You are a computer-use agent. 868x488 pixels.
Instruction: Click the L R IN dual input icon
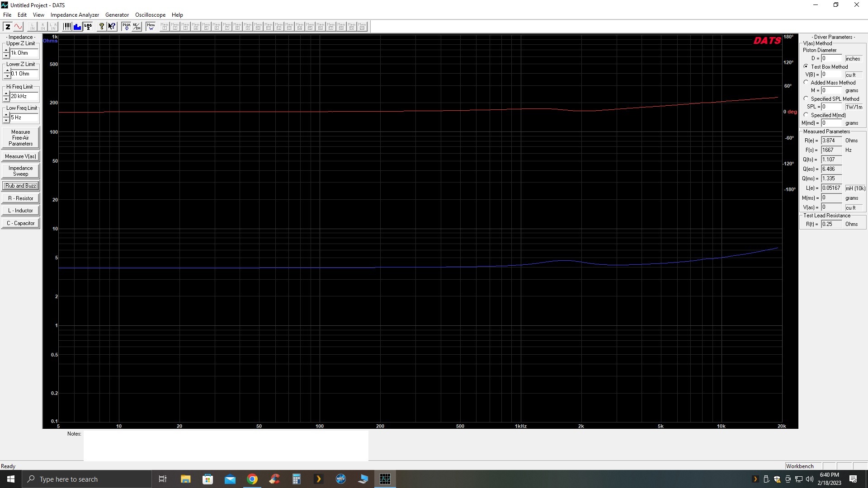53,27
